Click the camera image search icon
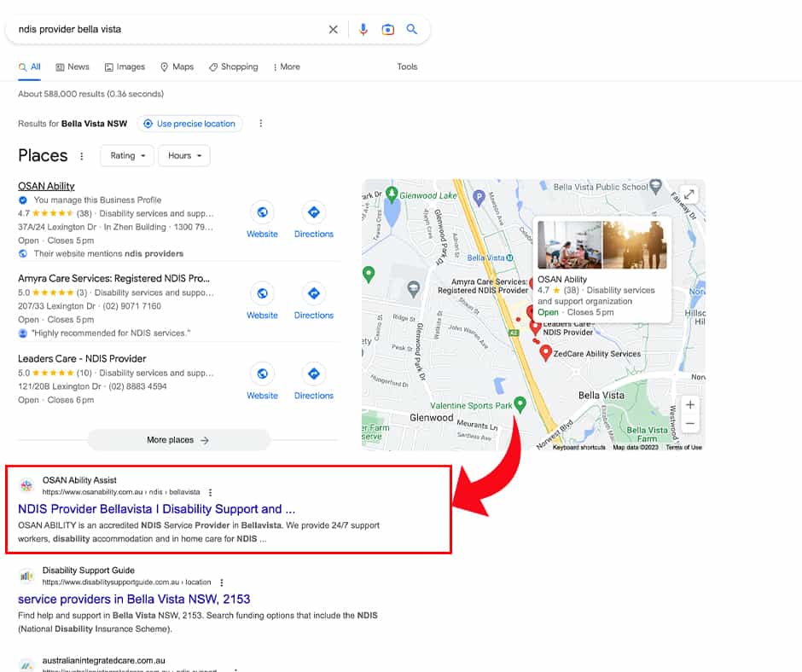This screenshot has height=672, width=802. (x=388, y=29)
